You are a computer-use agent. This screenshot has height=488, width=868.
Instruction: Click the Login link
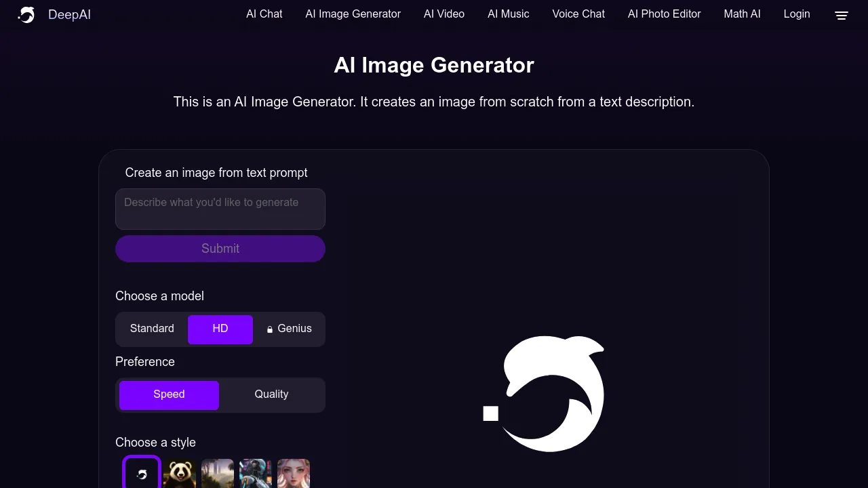click(x=797, y=14)
